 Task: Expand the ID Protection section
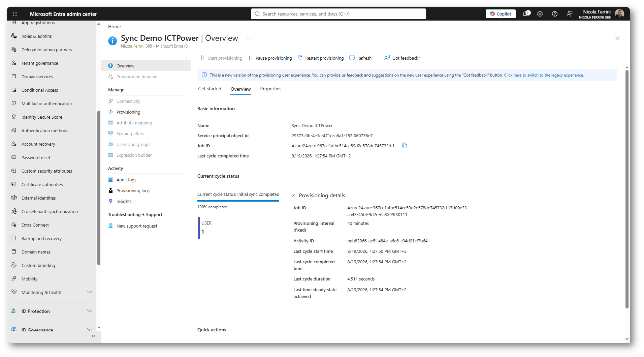point(90,311)
